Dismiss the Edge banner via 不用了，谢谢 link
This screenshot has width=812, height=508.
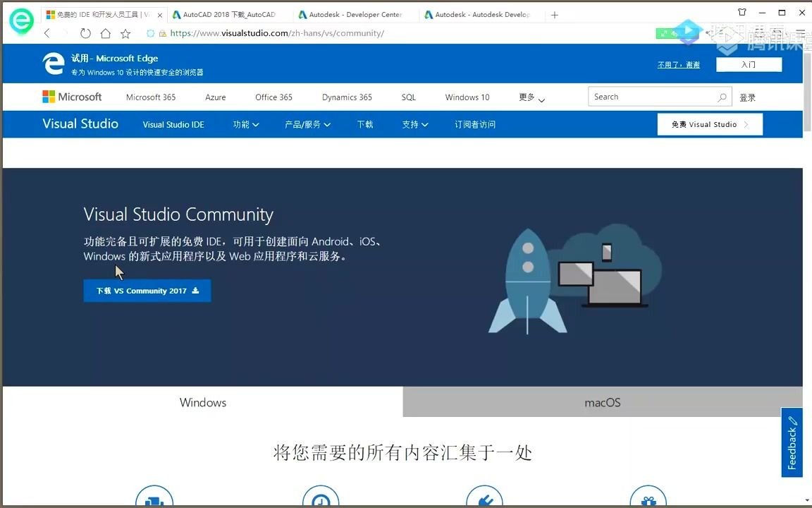[677, 64]
